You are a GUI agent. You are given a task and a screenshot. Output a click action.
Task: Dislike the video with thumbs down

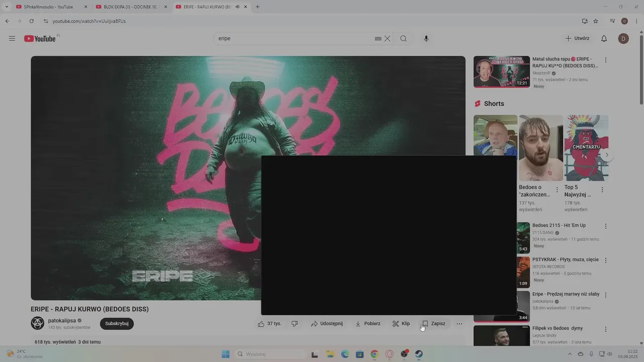(295, 324)
